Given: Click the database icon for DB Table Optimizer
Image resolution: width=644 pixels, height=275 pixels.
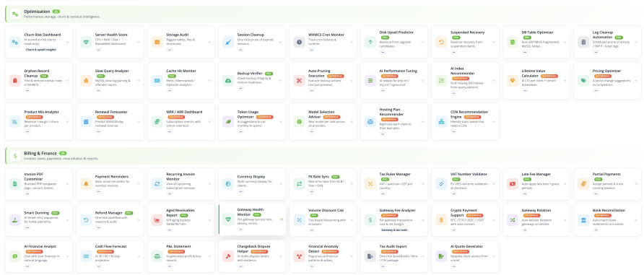Looking at the screenshot, I should [x=513, y=42].
